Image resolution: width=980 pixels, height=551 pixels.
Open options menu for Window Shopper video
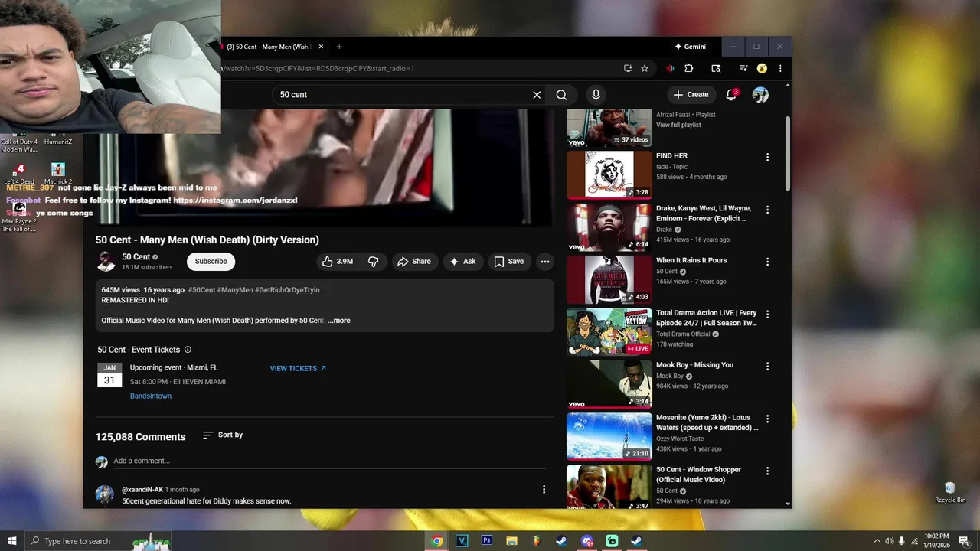[x=767, y=471]
